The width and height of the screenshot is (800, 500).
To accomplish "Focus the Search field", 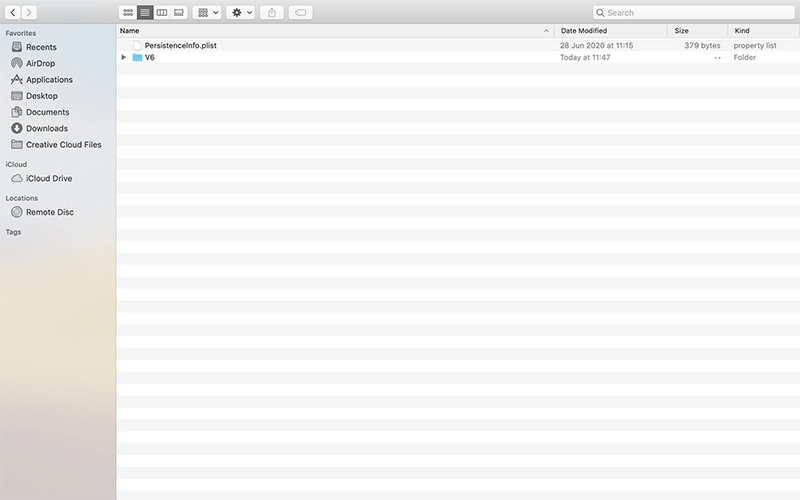I will click(694, 12).
